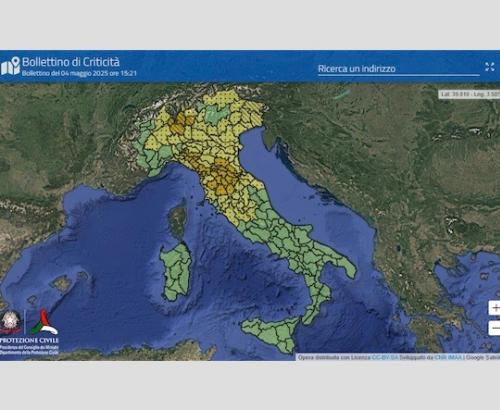
Task: Select the green Trentino zone in northern Italy
Action: [x=213, y=114]
